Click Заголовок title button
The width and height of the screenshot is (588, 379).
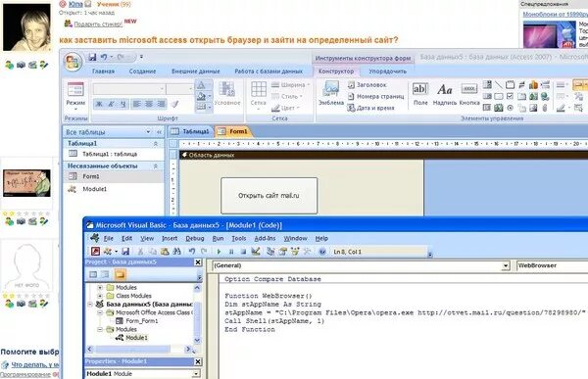(367, 85)
